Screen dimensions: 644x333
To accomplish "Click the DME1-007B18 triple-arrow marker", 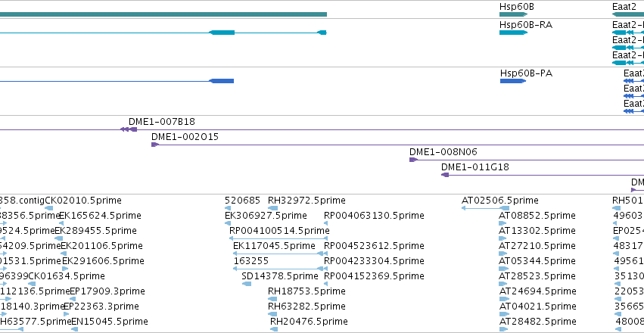I will (x=129, y=129).
